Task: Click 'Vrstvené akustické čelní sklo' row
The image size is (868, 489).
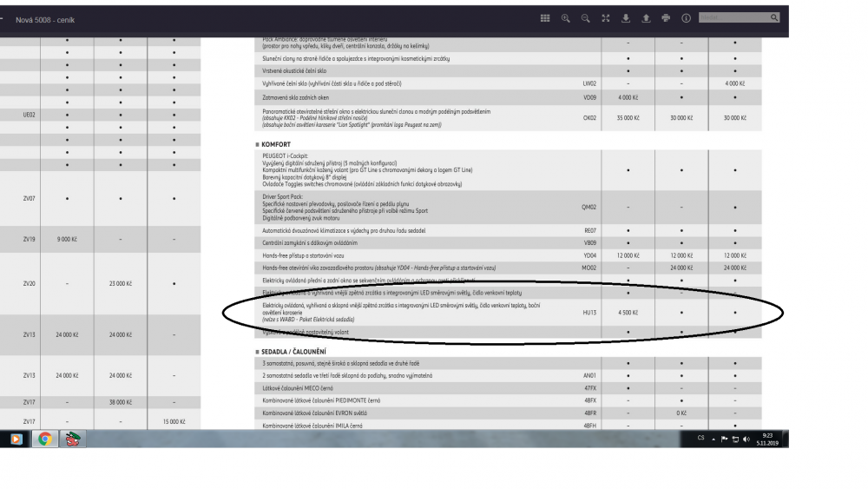Action: point(294,71)
